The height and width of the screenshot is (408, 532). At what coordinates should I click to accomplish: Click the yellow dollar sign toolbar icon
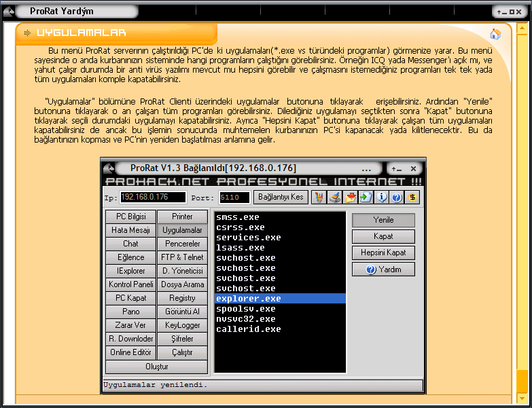(412, 198)
